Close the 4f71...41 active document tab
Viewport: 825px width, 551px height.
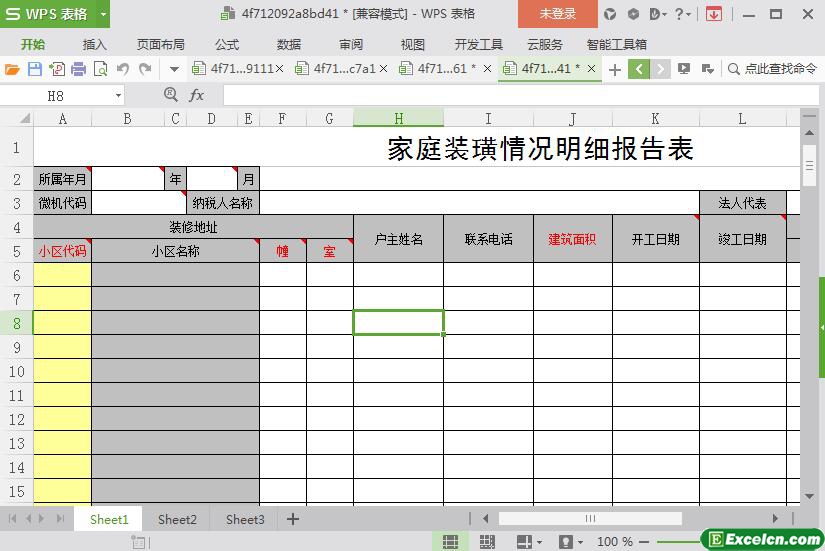[591, 69]
